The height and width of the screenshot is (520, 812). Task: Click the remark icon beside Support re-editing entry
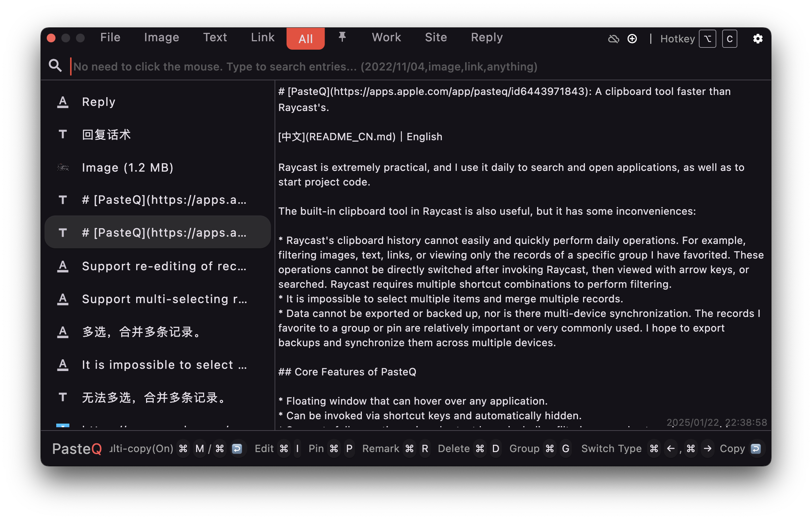point(63,266)
